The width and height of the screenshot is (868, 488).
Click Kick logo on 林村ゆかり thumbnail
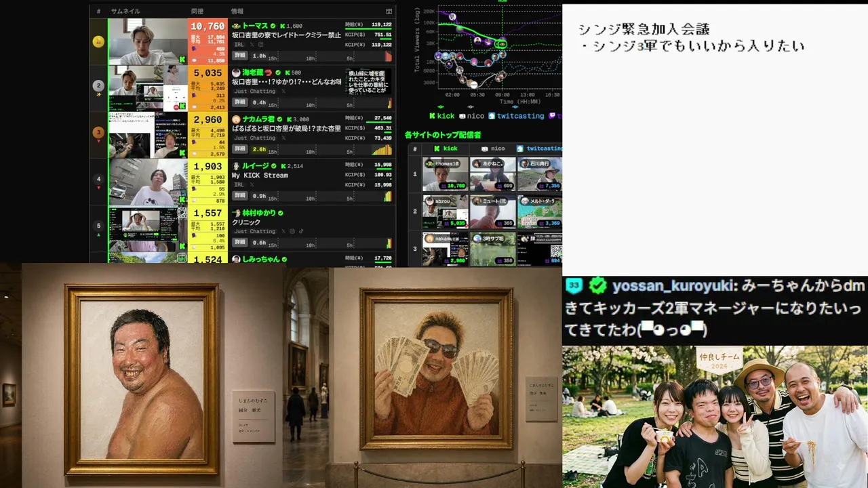[182, 247]
